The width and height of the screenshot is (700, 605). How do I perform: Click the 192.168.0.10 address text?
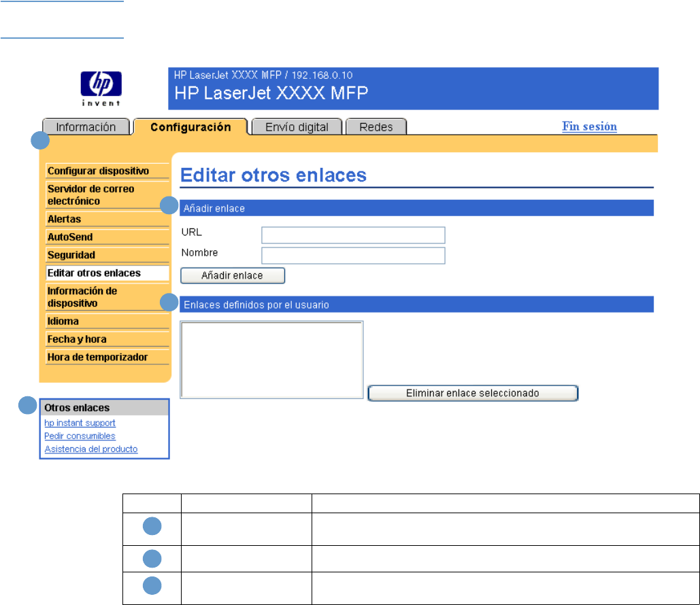click(322, 75)
